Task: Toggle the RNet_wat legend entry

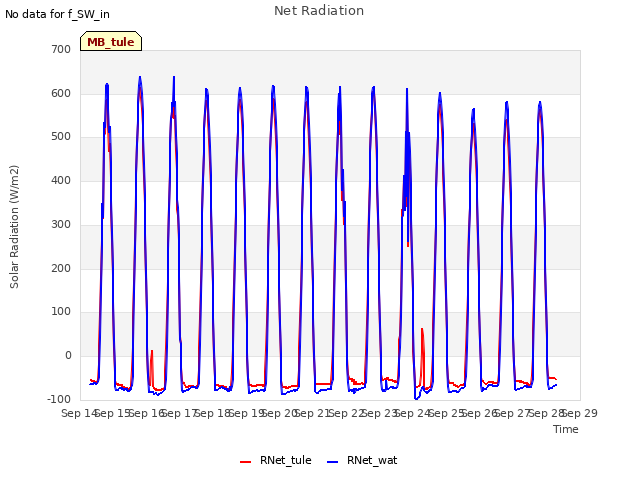Action: pos(362,460)
